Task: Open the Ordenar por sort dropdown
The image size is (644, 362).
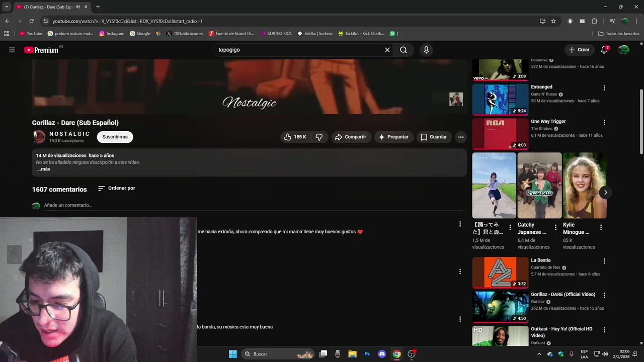Action: [x=116, y=188]
